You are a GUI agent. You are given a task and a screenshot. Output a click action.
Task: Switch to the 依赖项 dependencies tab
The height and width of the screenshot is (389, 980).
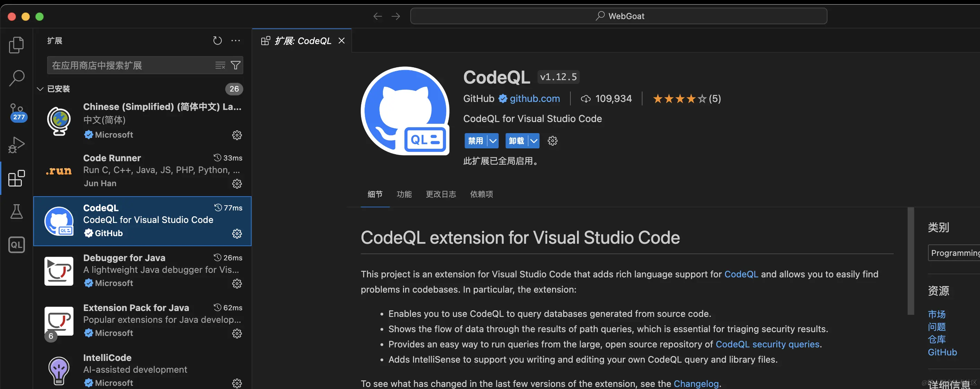[482, 194]
